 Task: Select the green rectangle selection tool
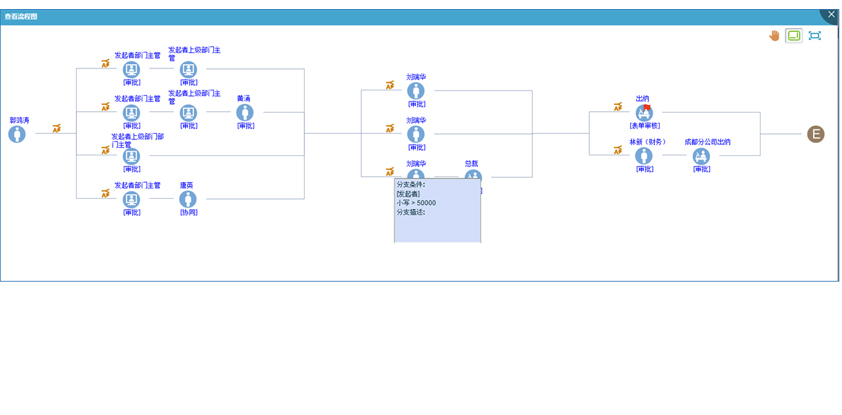(x=794, y=36)
